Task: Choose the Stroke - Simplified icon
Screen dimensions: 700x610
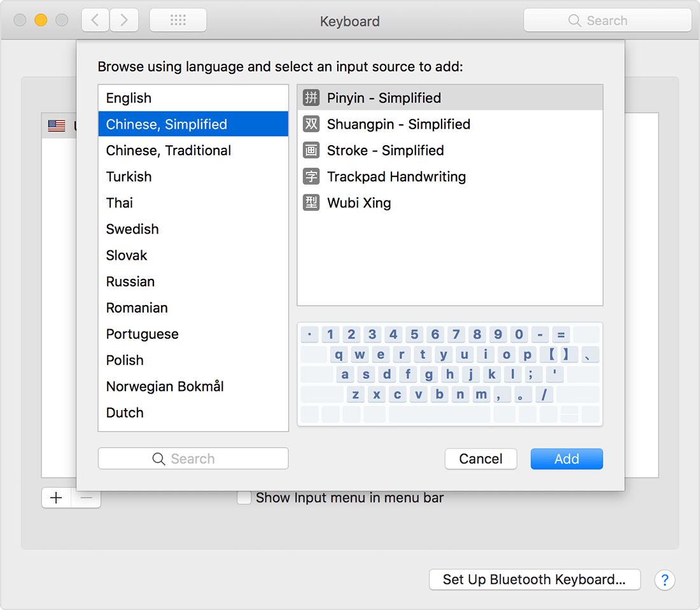Action: [311, 150]
